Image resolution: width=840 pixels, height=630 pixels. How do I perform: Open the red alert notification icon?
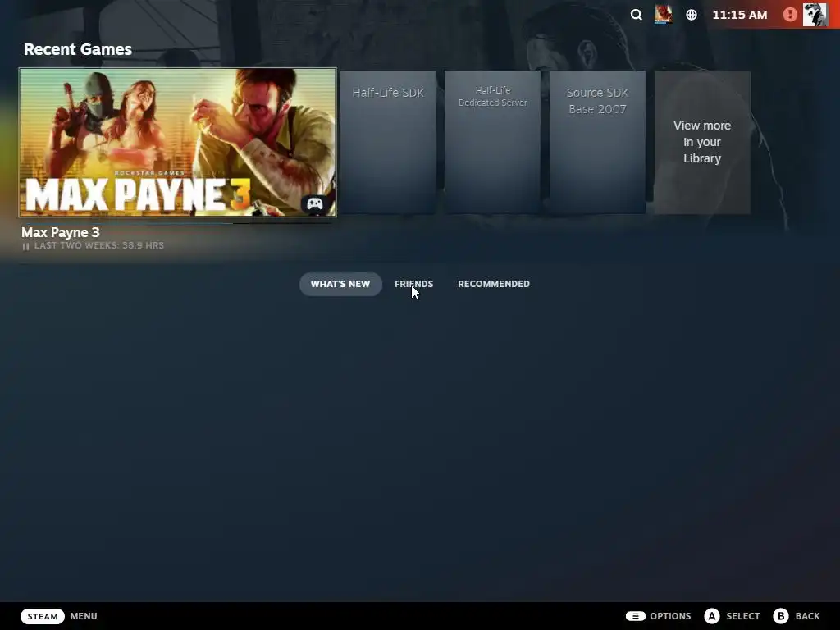(x=790, y=15)
